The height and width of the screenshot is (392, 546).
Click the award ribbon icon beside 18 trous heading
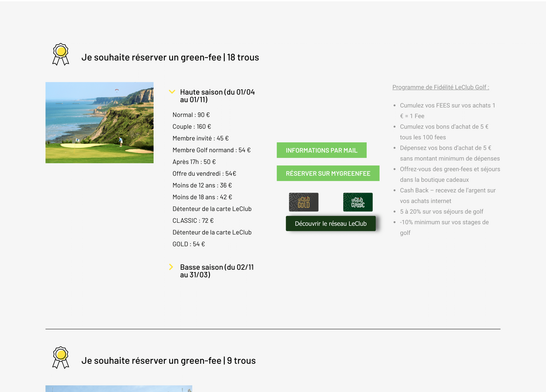(x=61, y=54)
